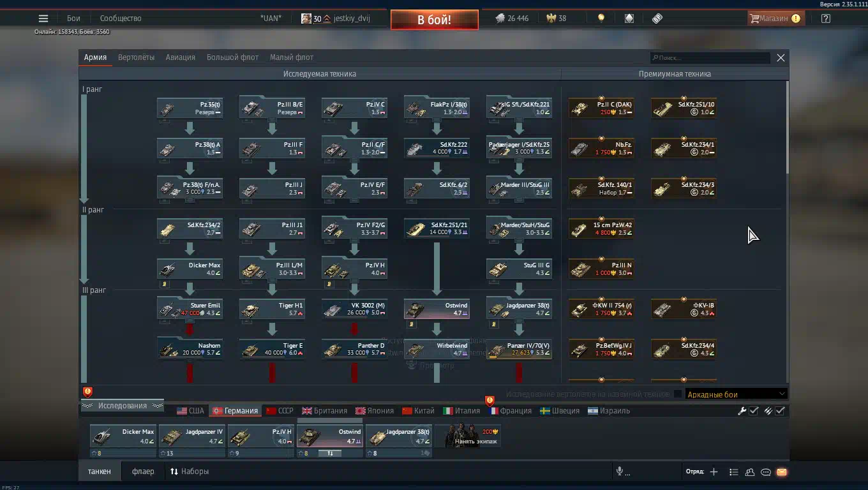This screenshot has height=490, width=868.
Task: Open the chat speech bubble icon
Action: click(766, 472)
